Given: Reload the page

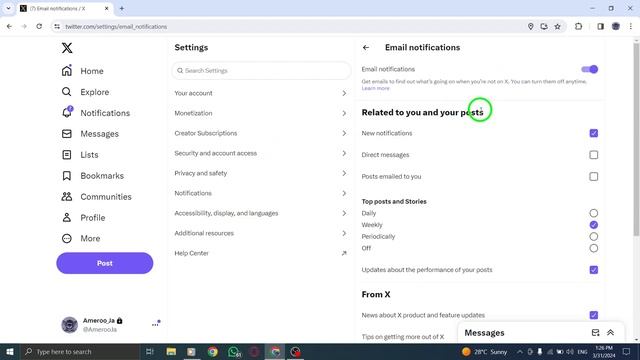Looking at the screenshot, I should [39, 27].
